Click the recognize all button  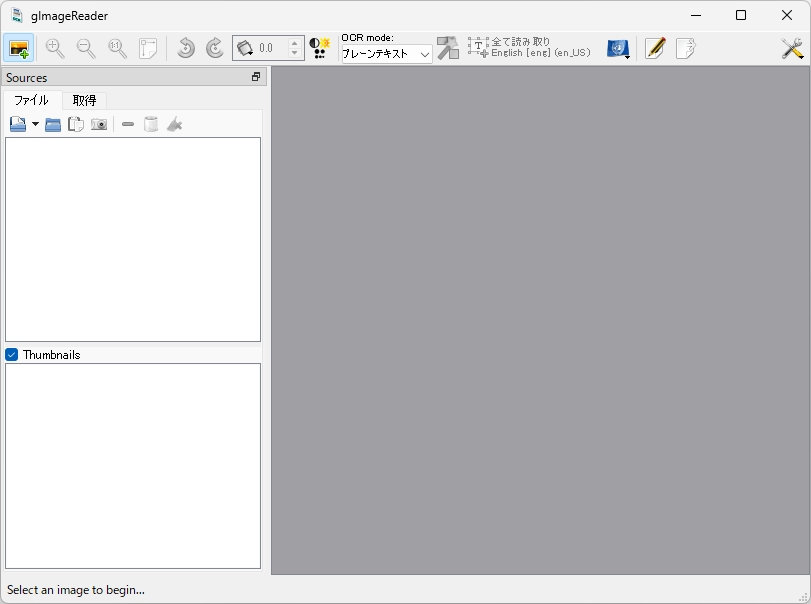click(x=530, y=48)
